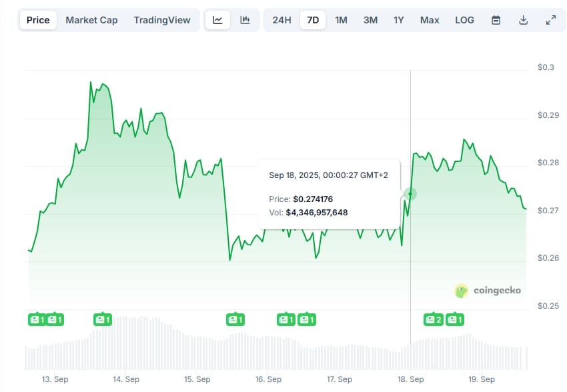Screen dimensions: 567x392
Task: Download the chart data
Action: point(524,21)
